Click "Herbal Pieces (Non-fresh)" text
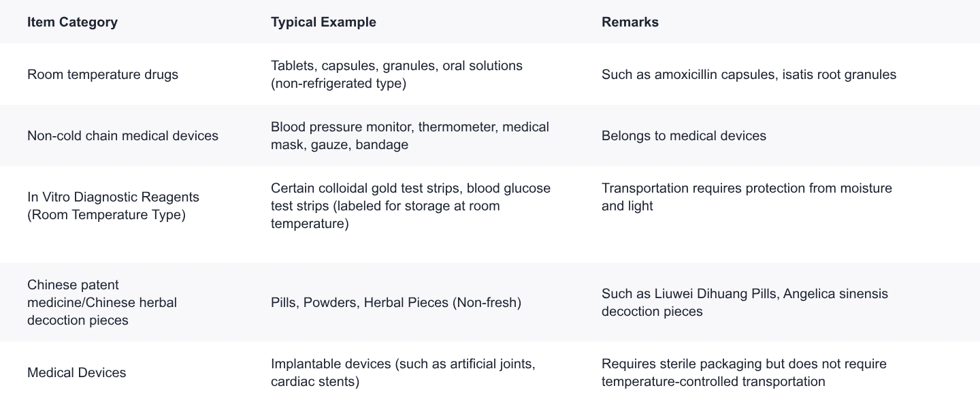This screenshot has width=980, height=403. [x=442, y=302]
